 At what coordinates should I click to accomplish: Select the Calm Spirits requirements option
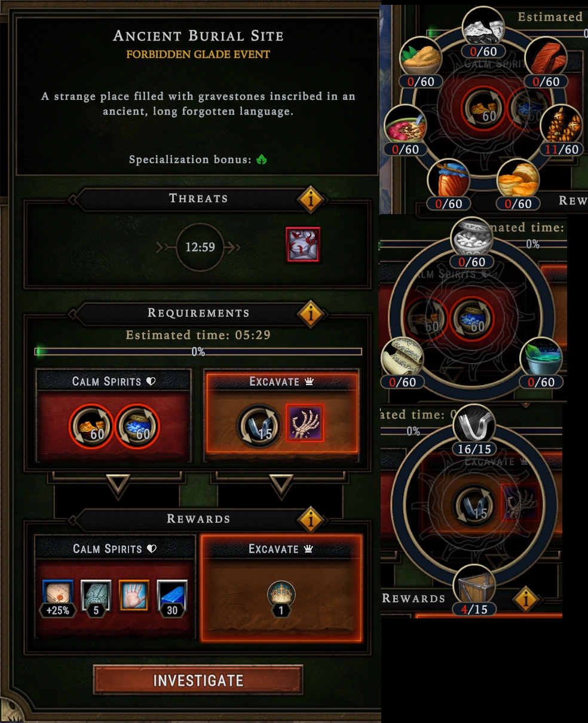coord(114,416)
